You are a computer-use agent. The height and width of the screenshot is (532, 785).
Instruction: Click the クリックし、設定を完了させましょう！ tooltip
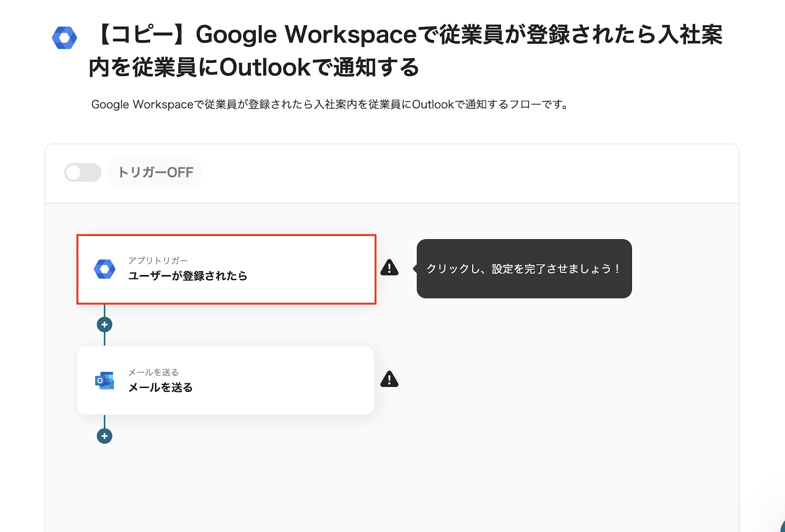click(524, 269)
